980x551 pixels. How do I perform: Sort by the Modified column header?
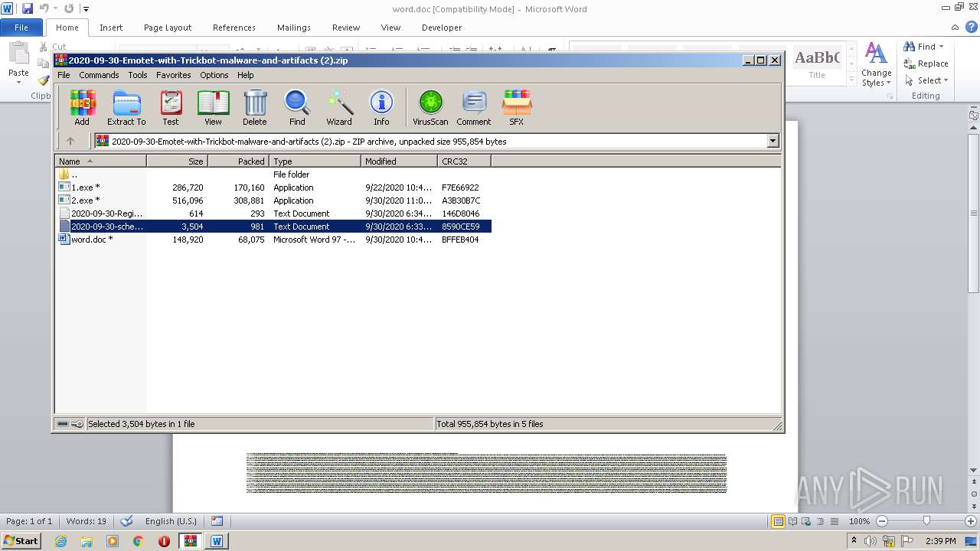[399, 161]
